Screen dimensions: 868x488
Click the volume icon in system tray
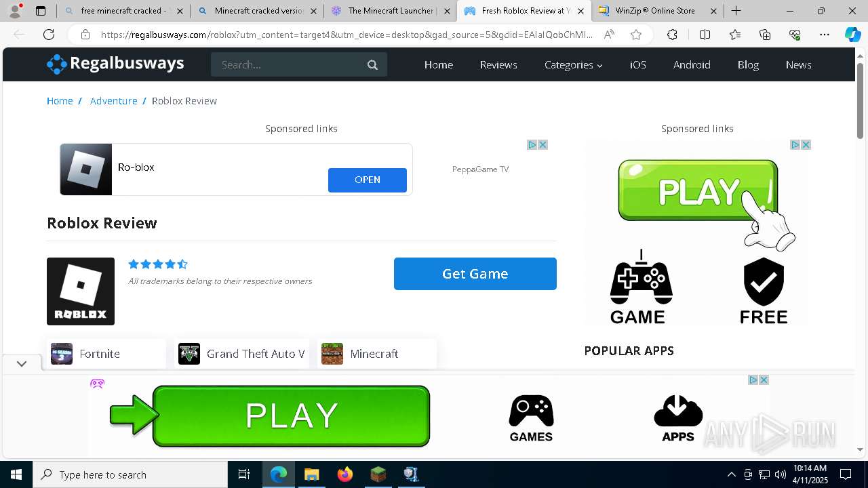(781, 474)
